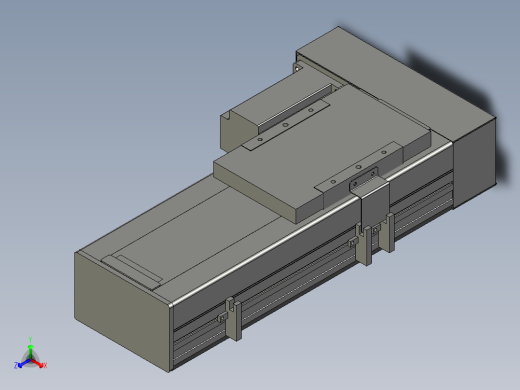This screenshot has width=520, height=390.
Task: Select the lower-front sensor clip on the side rail
Action: coord(233,318)
